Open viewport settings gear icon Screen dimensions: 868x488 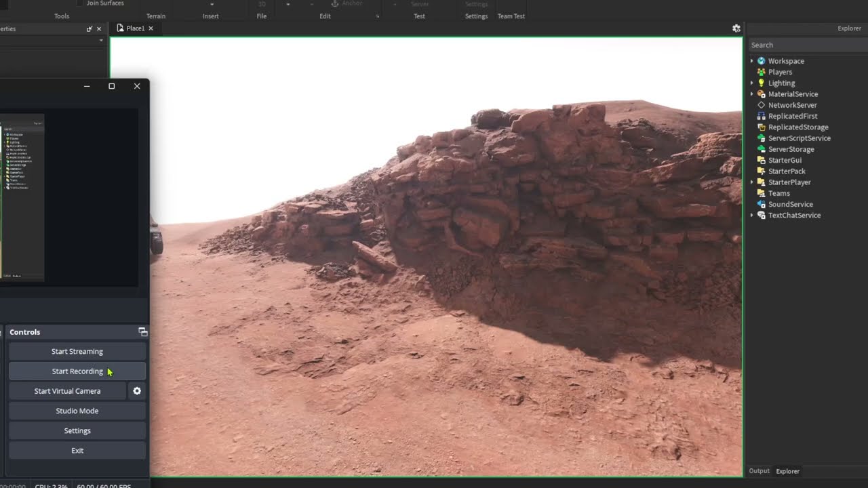(x=736, y=28)
